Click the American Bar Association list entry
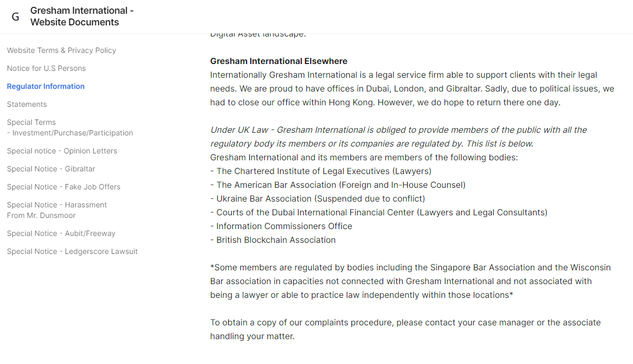 point(338,185)
